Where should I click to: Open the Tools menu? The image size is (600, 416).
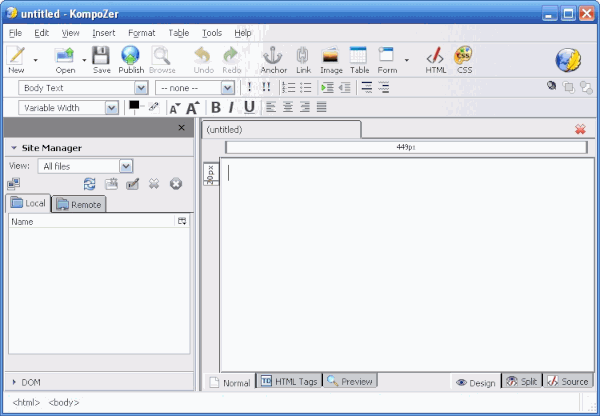tap(212, 33)
